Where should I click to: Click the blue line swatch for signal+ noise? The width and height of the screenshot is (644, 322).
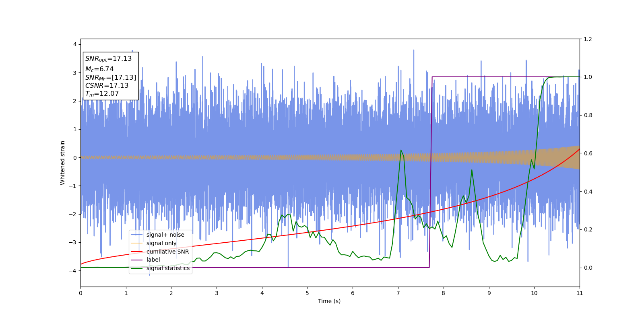[137, 235]
